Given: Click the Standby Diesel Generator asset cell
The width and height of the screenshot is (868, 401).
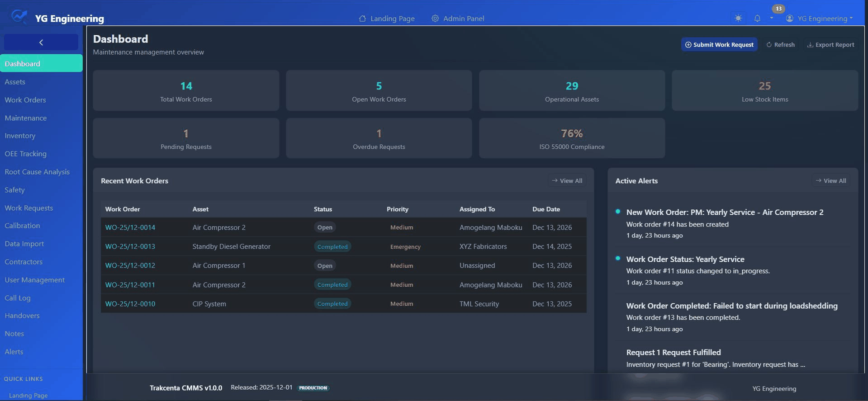Looking at the screenshot, I should [x=232, y=246].
